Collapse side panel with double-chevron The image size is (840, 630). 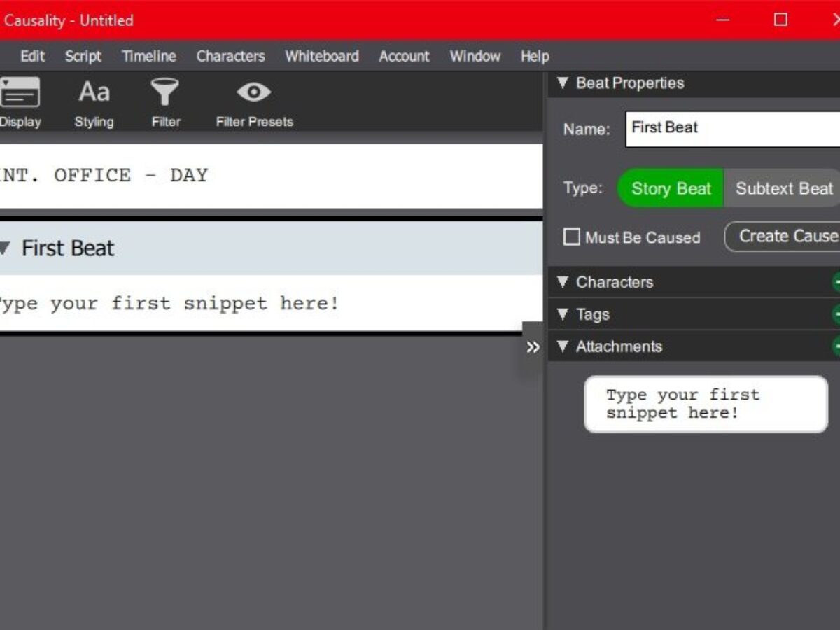(x=533, y=347)
